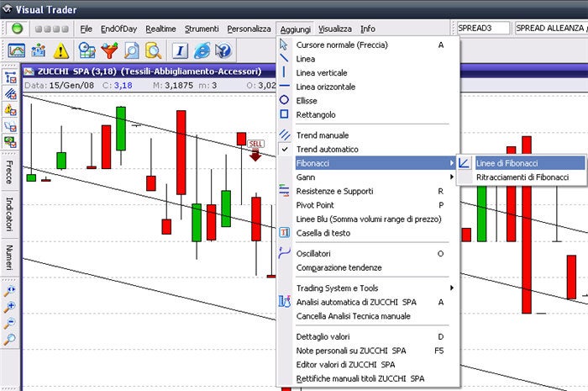The image size is (588, 391).
Task: Expand the Fibonacci submenu arrow
Action: tap(452, 163)
